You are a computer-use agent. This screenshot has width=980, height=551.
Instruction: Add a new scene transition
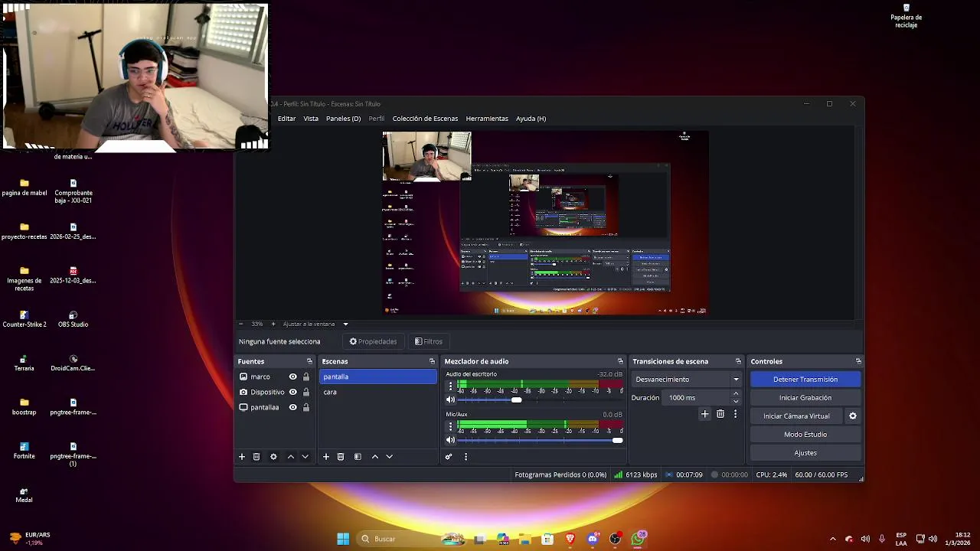point(705,414)
